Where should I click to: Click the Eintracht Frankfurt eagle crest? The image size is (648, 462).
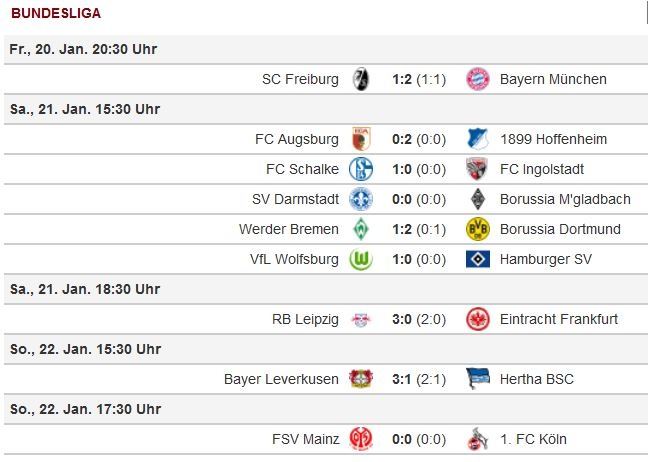point(477,319)
